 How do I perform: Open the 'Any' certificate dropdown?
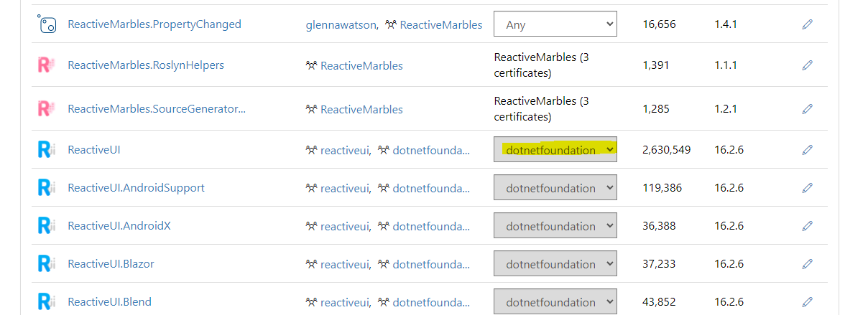pos(555,24)
